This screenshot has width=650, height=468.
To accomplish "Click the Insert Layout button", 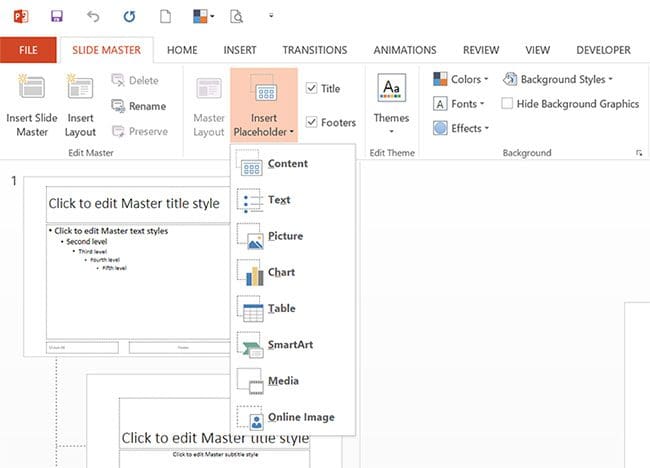I will [80, 105].
